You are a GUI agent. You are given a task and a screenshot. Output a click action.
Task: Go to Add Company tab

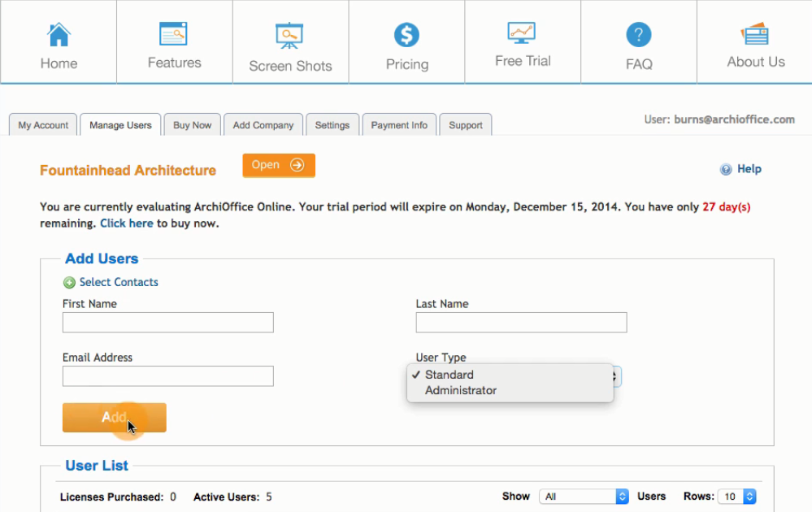click(263, 125)
